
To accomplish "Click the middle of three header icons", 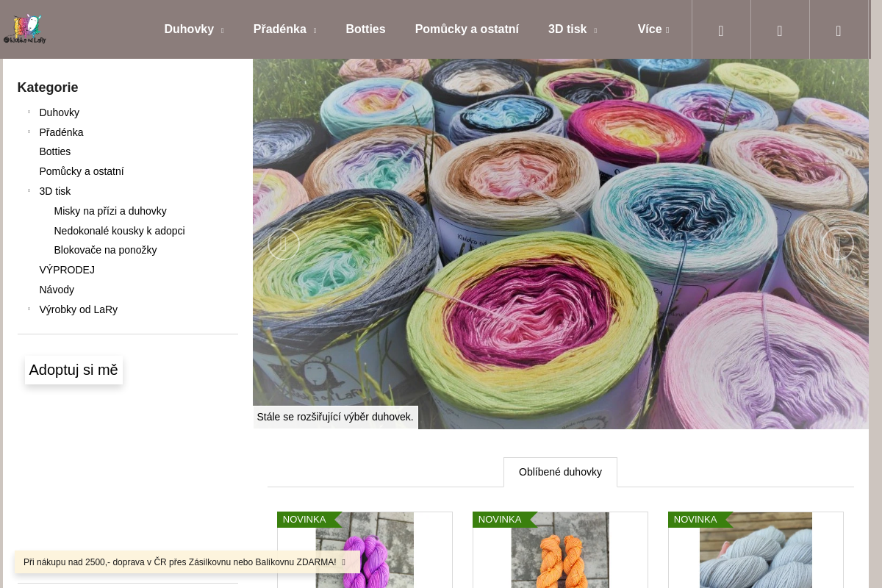I will click(780, 30).
